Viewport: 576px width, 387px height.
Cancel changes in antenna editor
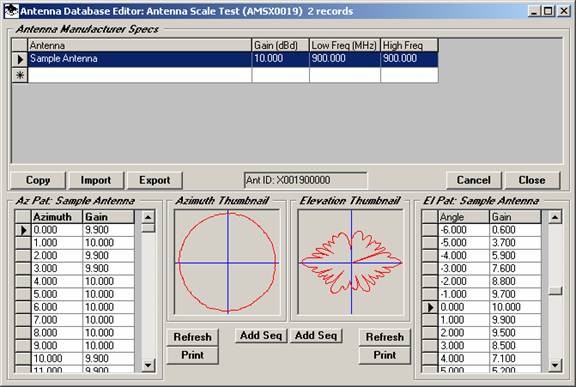pos(474,180)
